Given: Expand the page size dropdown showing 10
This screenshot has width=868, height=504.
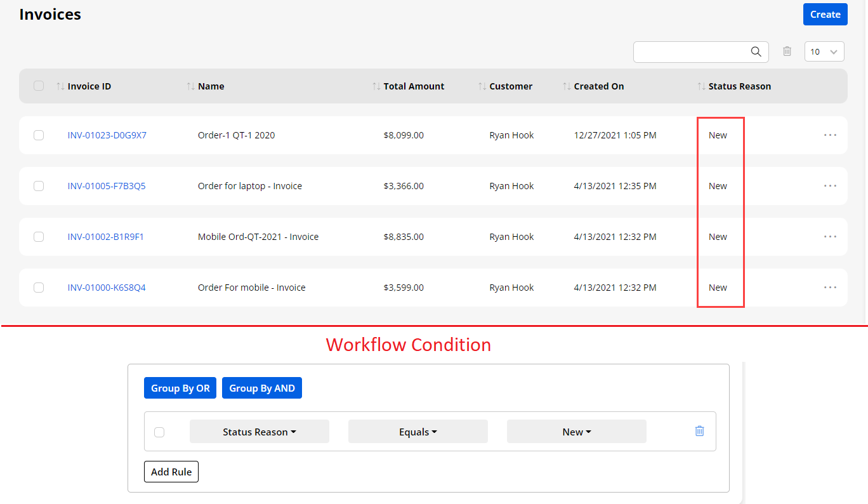Looking at the screenshot, I should coord(824,52).
